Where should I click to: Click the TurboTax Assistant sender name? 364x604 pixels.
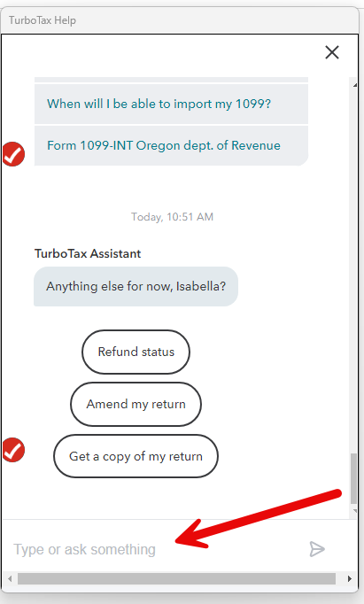(88, 253)
